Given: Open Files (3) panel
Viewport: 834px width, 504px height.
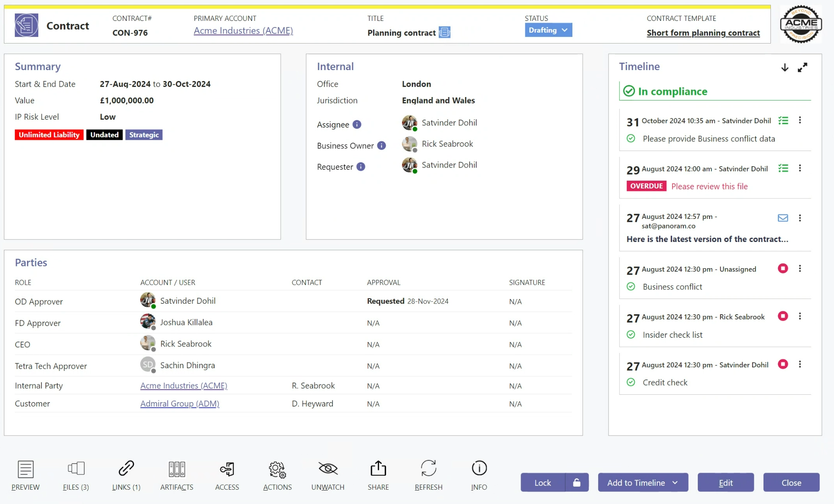Looking at the screenshot, I should click(76, 469).
